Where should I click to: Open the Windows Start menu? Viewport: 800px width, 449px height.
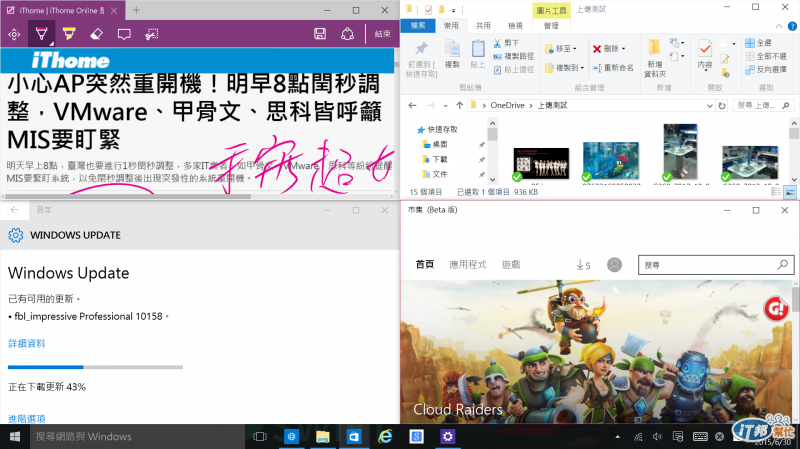(x=15, y=437)
